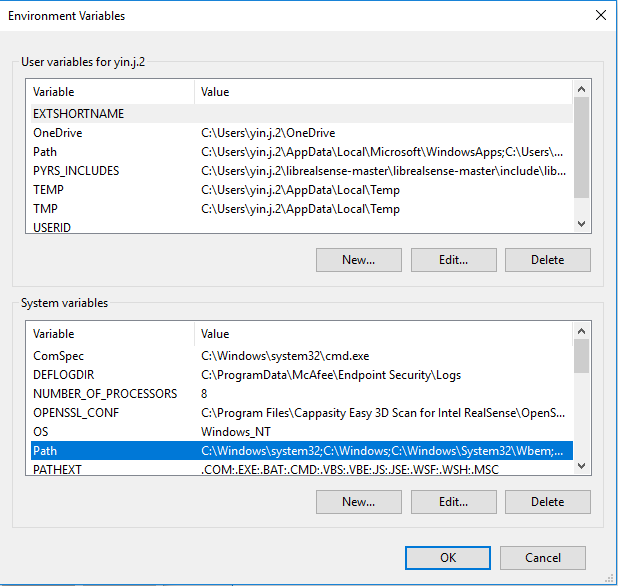618x586 pixels.
Task: Click Edit button under User variables
Action: pos(454,260)
